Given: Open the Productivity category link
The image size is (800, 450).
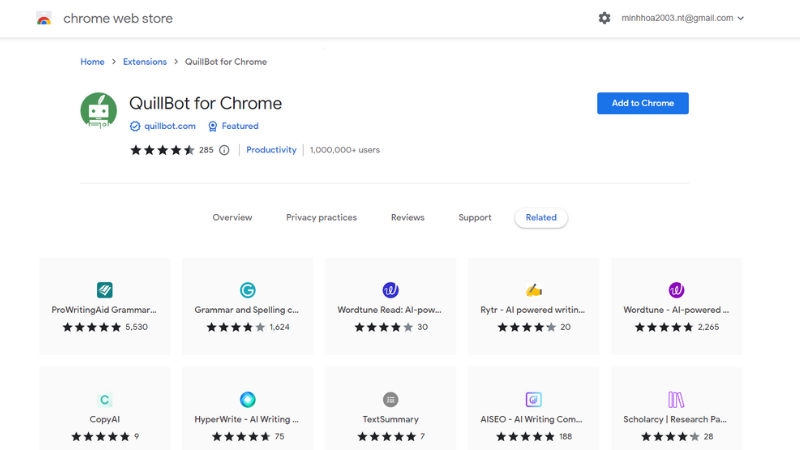Looking at the screenshot, I should coord(271,150).
